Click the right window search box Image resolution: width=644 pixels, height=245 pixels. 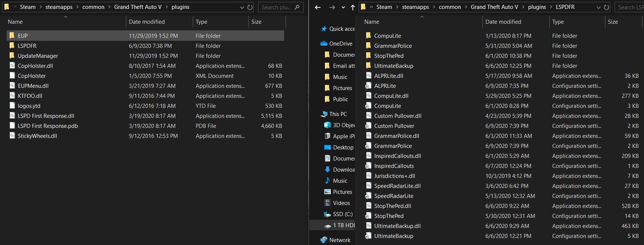(630, 7)
